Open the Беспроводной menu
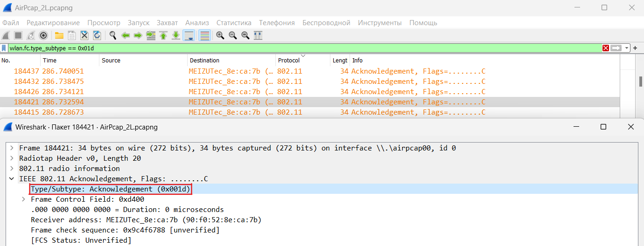The width and height of the screenshot is (644, 246). click(x=326, y=23)
